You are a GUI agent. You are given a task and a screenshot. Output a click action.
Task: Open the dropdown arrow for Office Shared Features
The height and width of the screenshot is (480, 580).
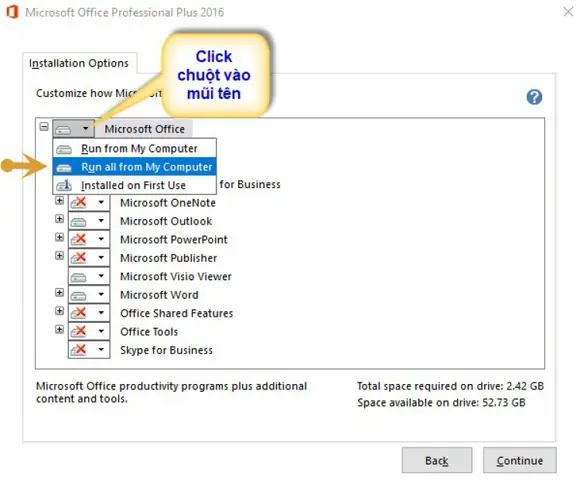(101, 313)
